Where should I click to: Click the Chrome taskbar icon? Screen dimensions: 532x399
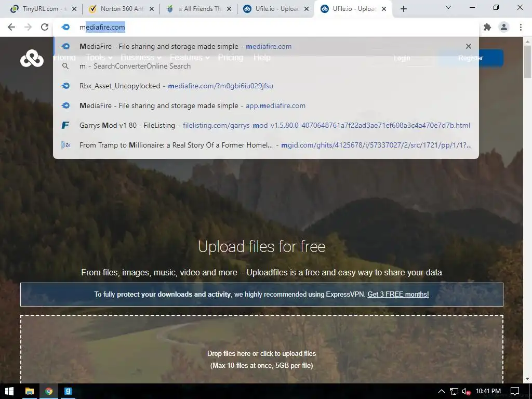(x=49, y=391)
